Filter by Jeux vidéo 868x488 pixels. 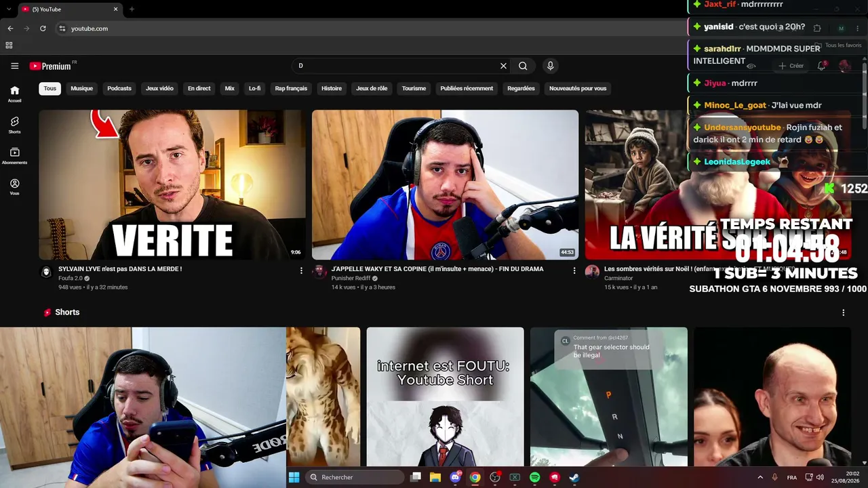click(x=159, y=88)
